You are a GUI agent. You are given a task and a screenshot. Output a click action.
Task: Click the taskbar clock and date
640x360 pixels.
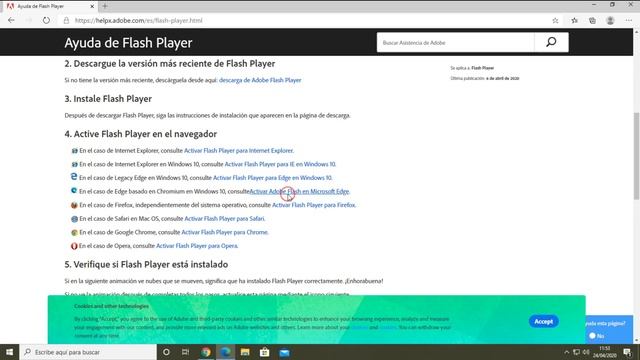point(604,352)
